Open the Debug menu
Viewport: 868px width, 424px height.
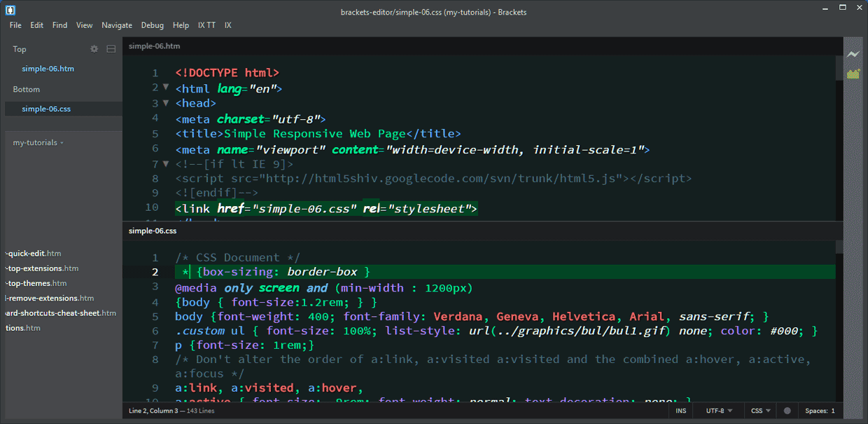pos(153,25)
